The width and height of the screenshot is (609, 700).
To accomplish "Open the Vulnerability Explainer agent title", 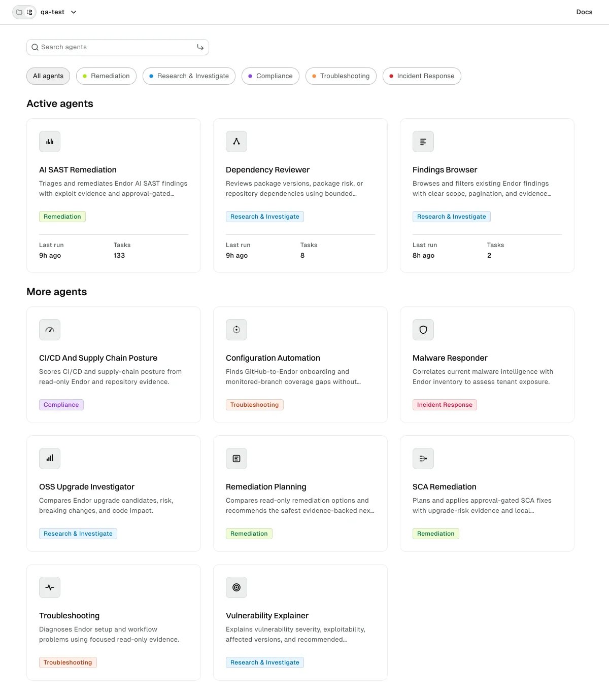I will click(x=267, y=616).
